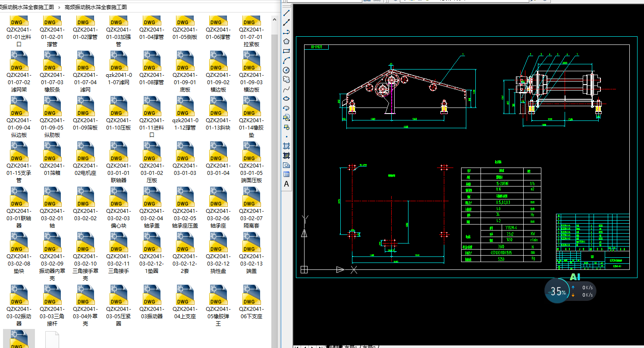Expand the breadcrumb chevron between folder names

coord(59,7)
